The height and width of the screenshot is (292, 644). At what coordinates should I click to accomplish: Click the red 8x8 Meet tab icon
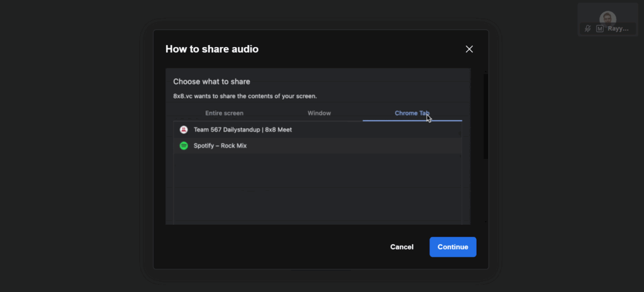(184, 129)
